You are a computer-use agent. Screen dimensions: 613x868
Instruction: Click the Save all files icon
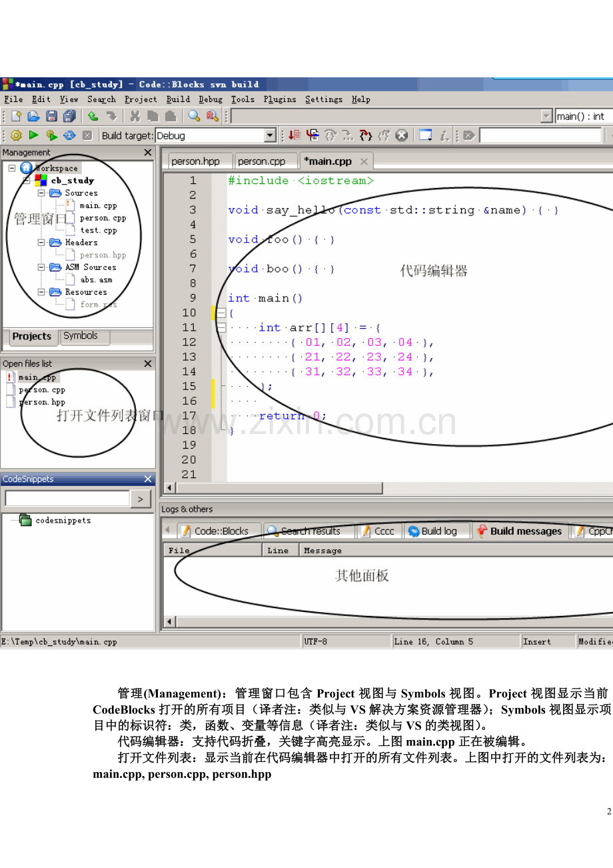coord(69,116)
